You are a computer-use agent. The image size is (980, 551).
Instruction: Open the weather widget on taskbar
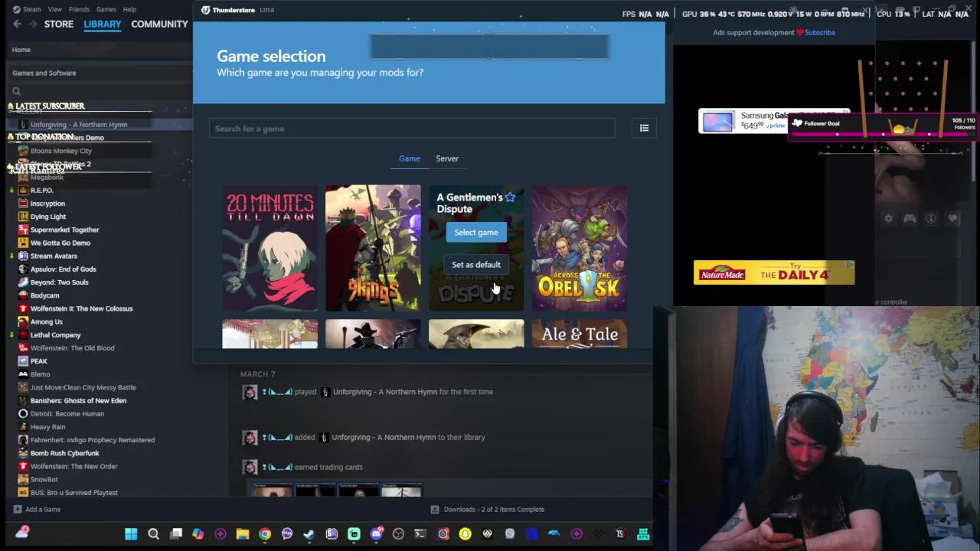(22, 533)
